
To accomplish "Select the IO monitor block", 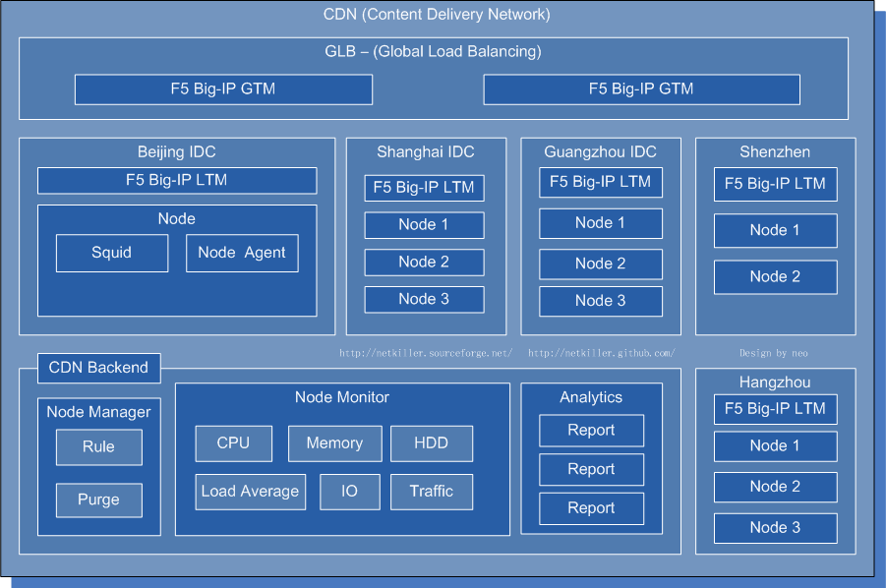I will point(349,492).
